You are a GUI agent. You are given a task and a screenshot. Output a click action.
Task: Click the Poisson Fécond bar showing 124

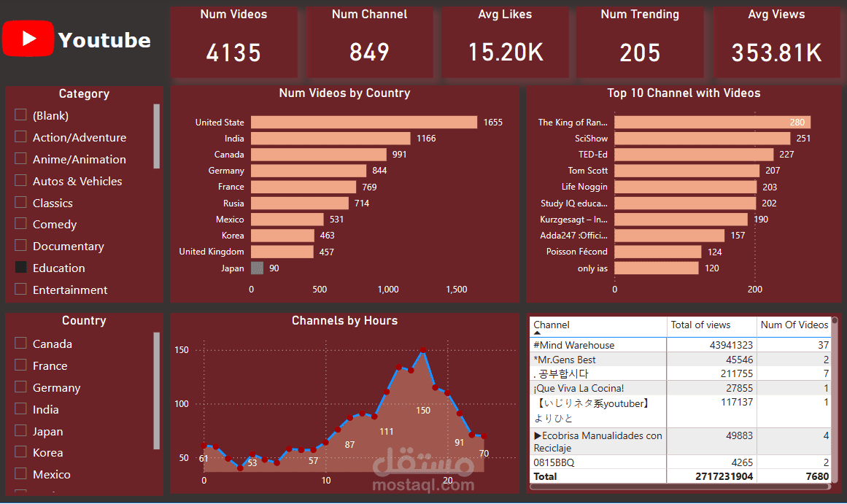(658, 252)
